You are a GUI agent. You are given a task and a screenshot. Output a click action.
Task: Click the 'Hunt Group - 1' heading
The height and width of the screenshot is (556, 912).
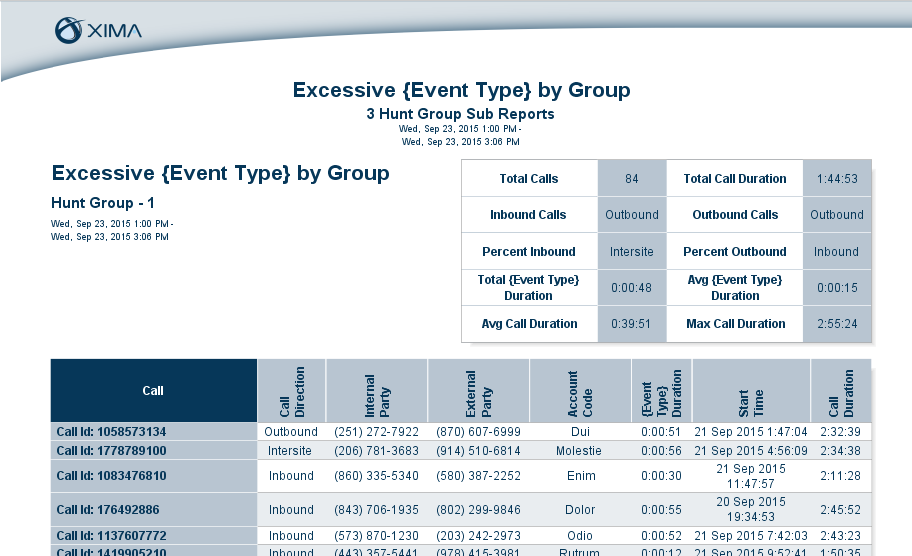click(103, 203)
